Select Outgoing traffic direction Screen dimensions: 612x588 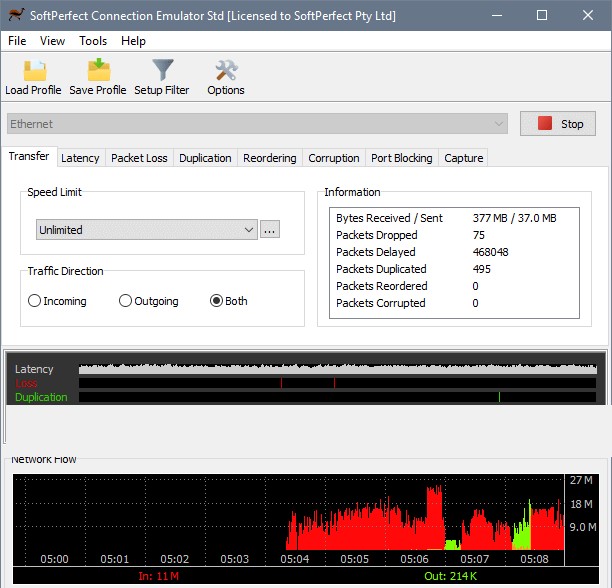click(x=148, y=301)
